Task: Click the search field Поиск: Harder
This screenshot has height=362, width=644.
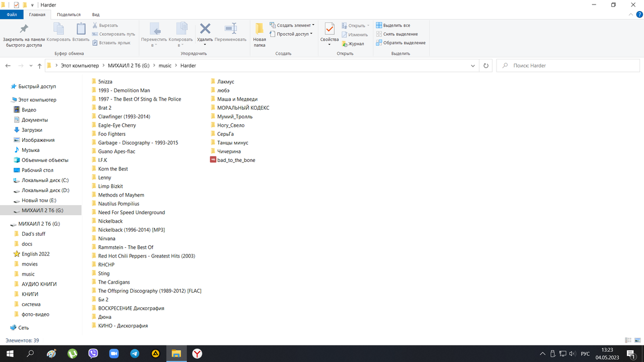Action: [569, 65]
